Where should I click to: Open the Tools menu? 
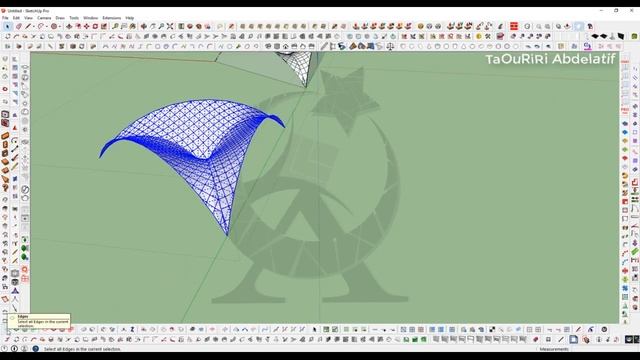pos(74,18)
